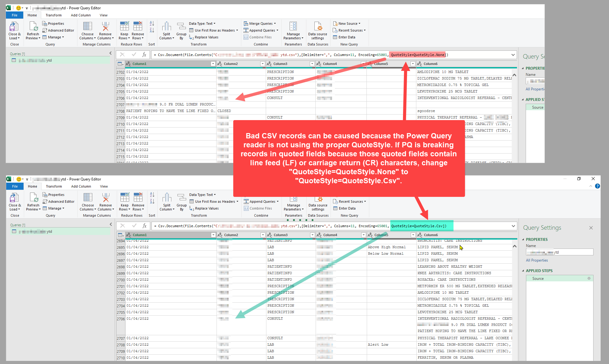Click Choose Columns icon in bottom window
This screenshot has height=364, width=609.
point(88,198)
